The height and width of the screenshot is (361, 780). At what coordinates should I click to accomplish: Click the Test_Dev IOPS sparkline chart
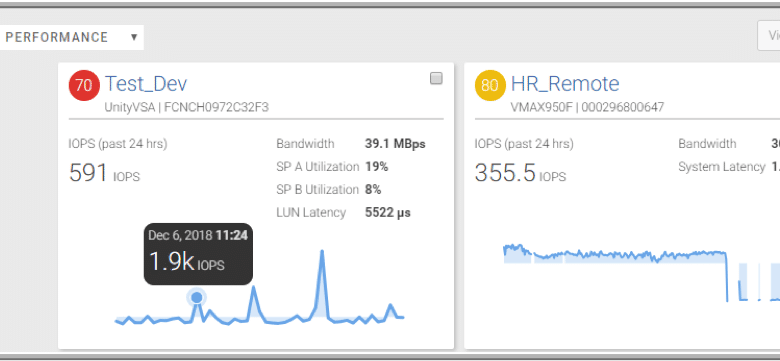(259, 288)
